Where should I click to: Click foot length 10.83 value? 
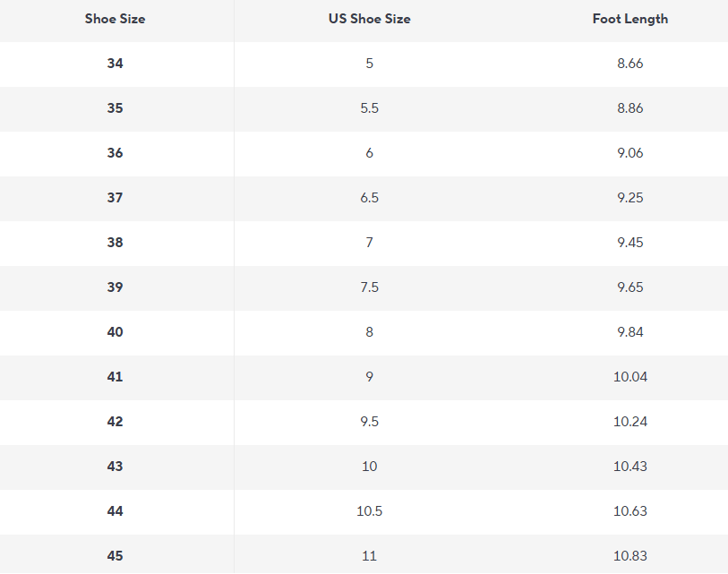tap(630, 556)
